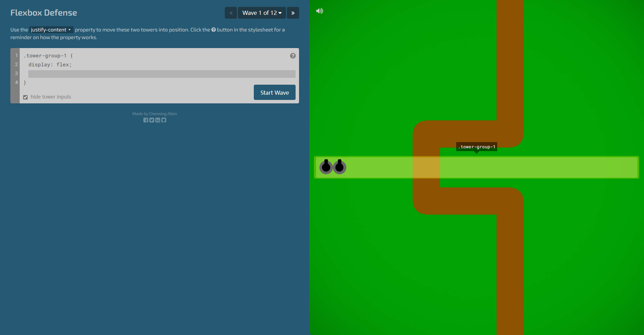Expand the Wave 1 of 12 dropdown
The height and width of the screenshot is (335, 644).
point(262,13)
